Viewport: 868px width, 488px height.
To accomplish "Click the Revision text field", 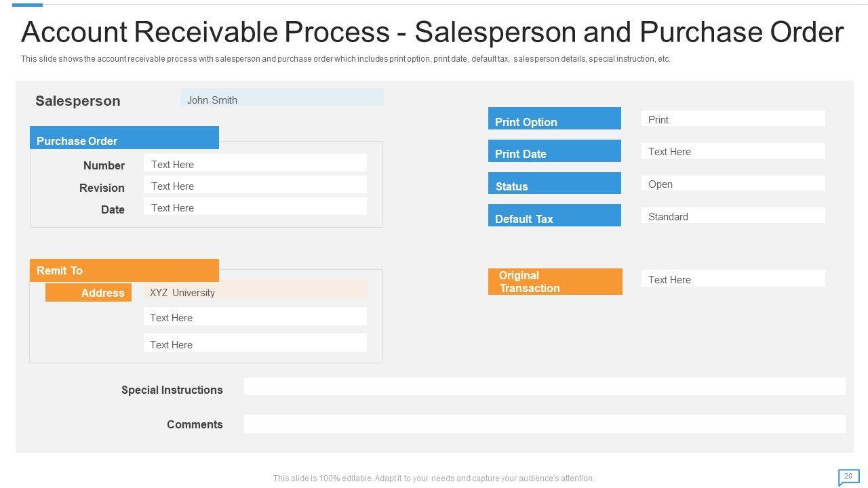I will (255, 185).
